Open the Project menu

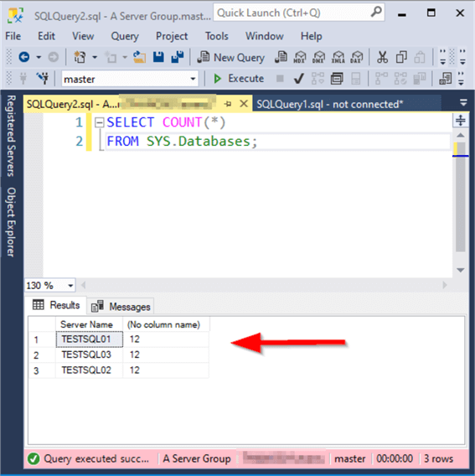point(172,36)
